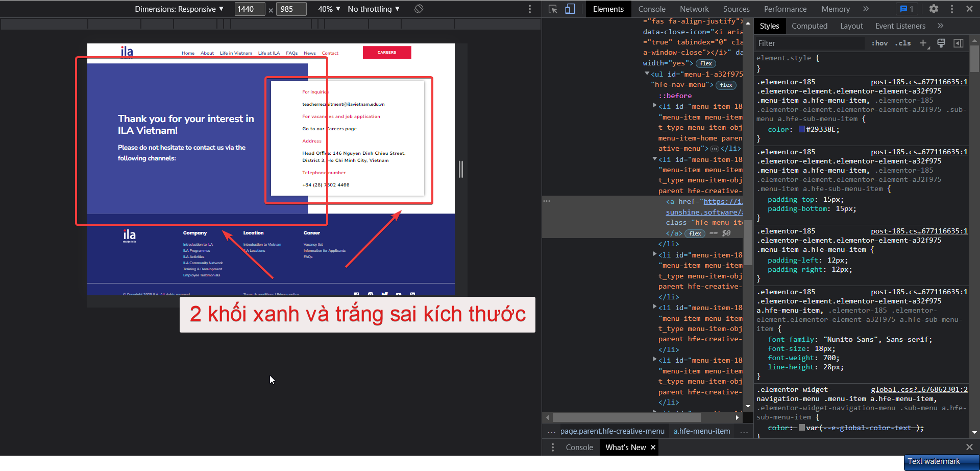Expand the menu-item-home li node
Screen dimensions: 980x471
pyautogui.click(x=654, y=106)
